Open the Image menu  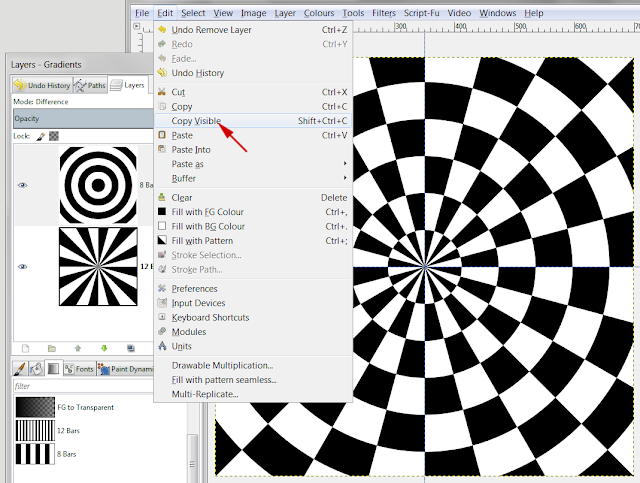(x=253, y=13)
